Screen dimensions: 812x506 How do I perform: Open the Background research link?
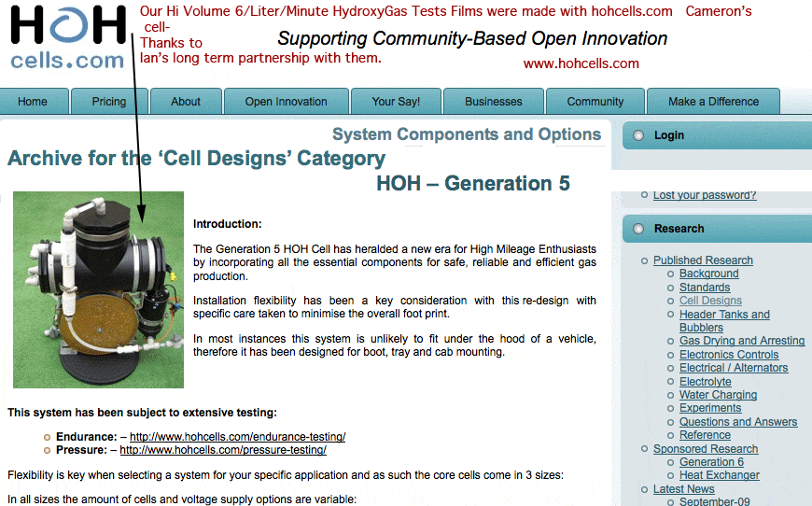click(709, 274)
